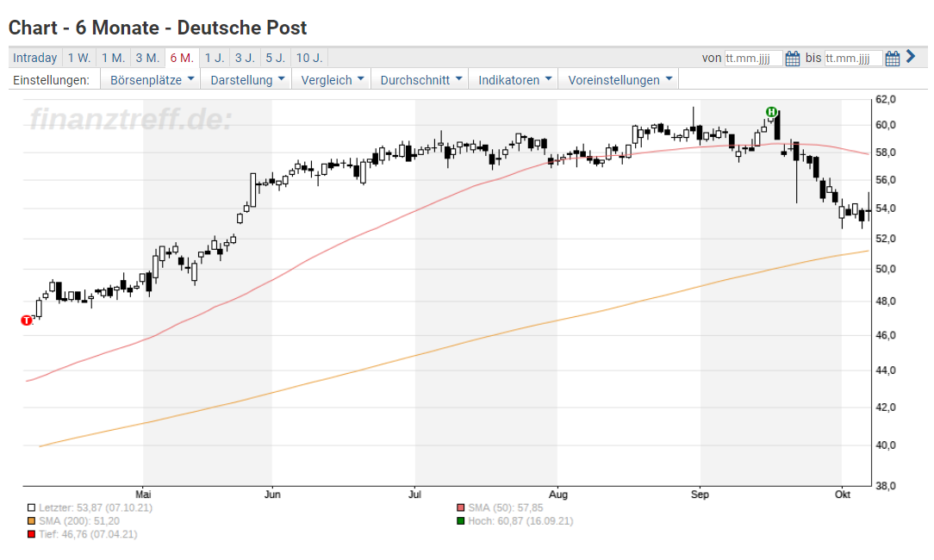Click the pink SMA (50) legend swatch
The height and width of the screenshot is (560, 934).
click(x=460, y=508)
